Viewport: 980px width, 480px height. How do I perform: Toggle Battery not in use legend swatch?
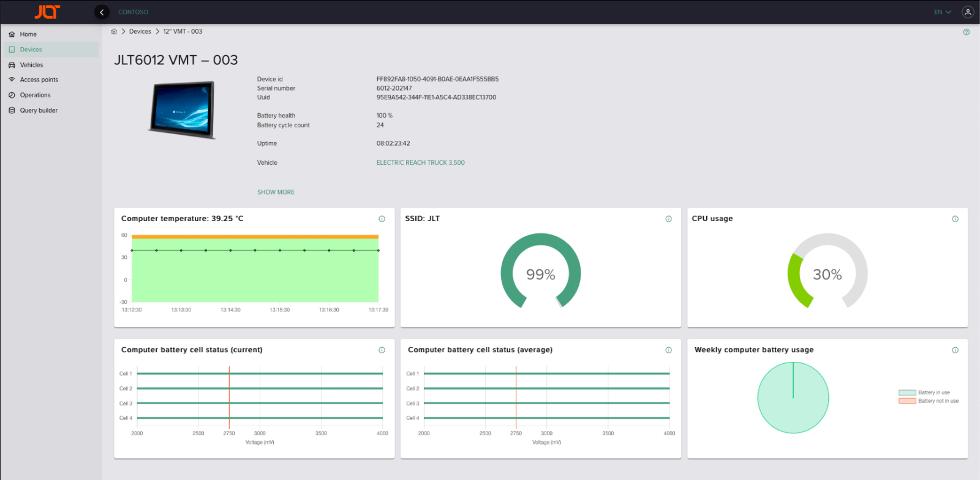click(x=907, y=401)
